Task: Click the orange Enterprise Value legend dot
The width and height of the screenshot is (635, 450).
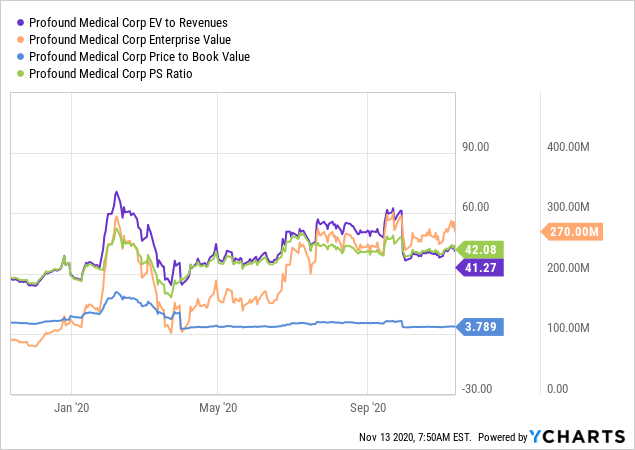Action: point(21,40)
